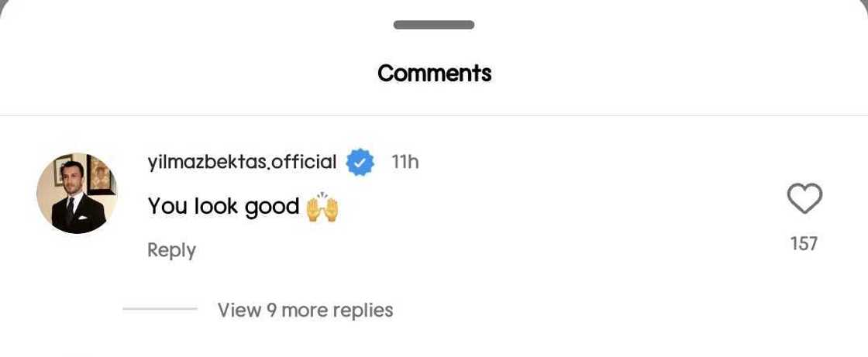This screenshot has width=868, height=357.
Task: Click the blue verified badge
Action: [360, 162]
